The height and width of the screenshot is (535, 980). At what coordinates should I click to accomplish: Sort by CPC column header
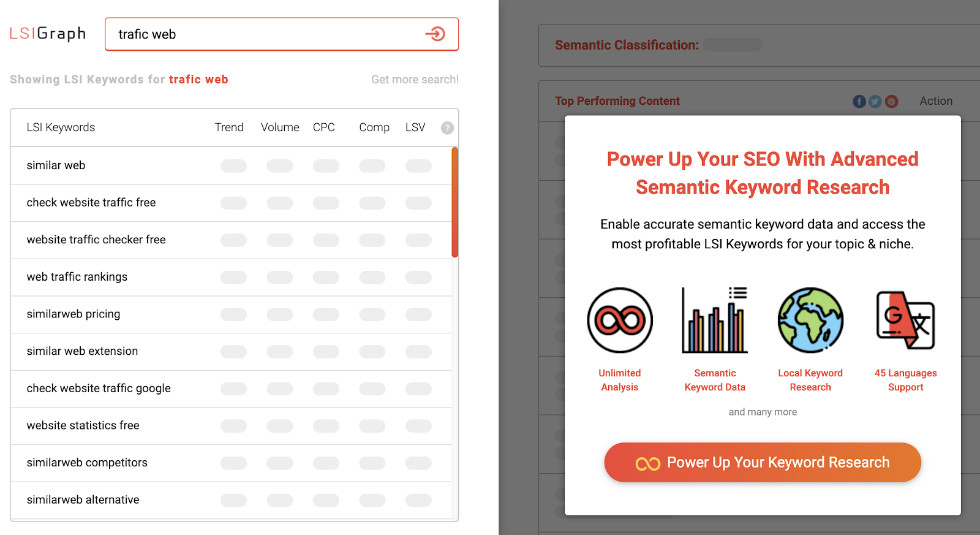coord(324,127)
